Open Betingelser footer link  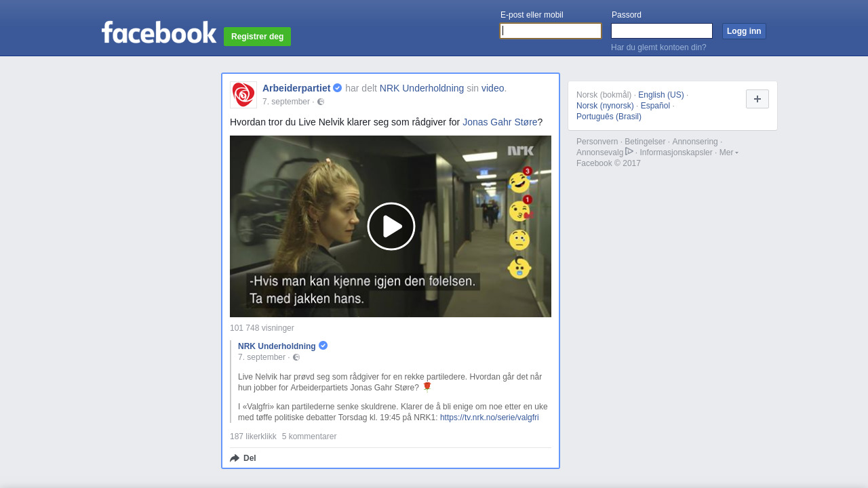click(645, 142)
